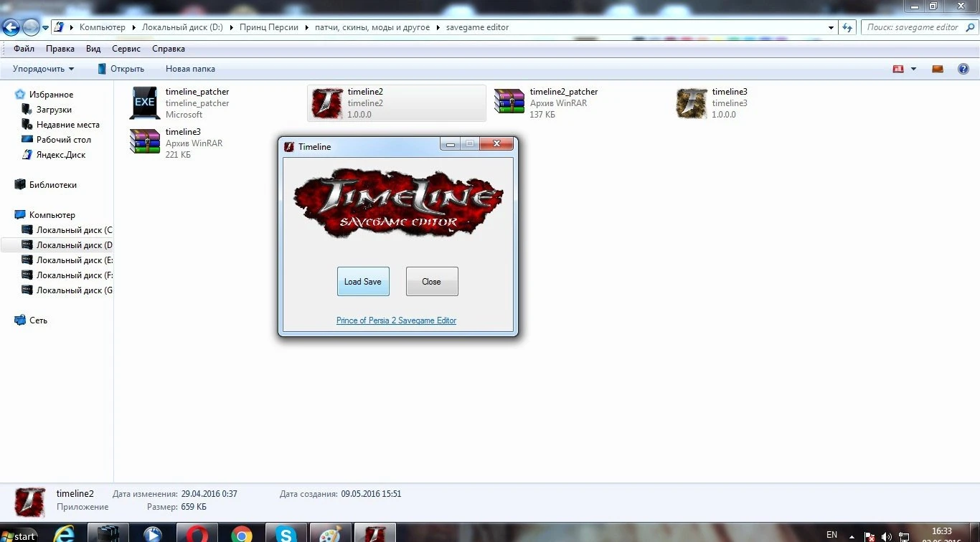
Task: Click the Load Save button
Action: coord(363,282)
